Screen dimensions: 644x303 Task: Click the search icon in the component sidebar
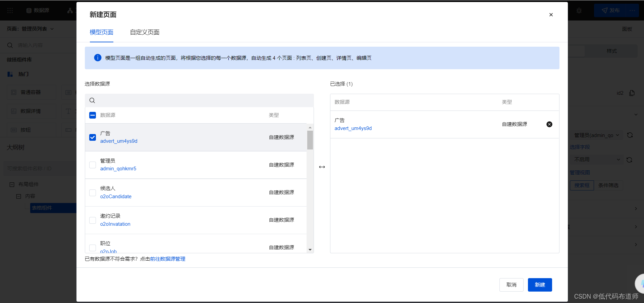[10, 45]
